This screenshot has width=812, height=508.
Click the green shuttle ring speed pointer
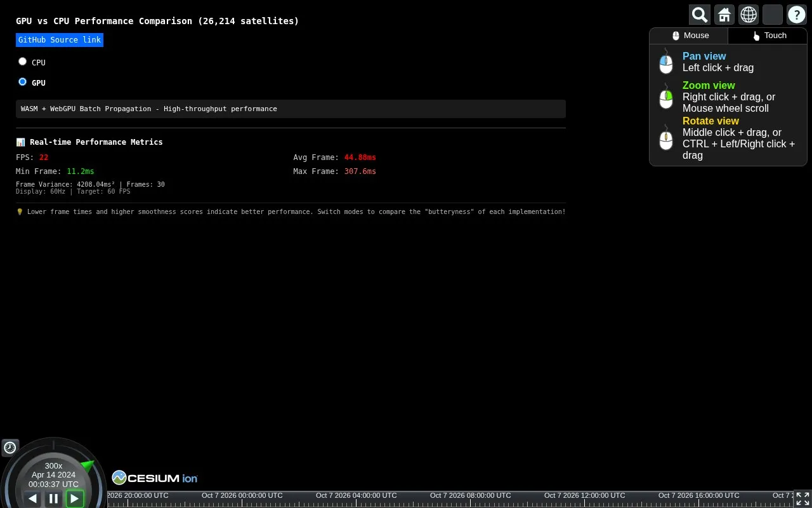coord(88,467)
